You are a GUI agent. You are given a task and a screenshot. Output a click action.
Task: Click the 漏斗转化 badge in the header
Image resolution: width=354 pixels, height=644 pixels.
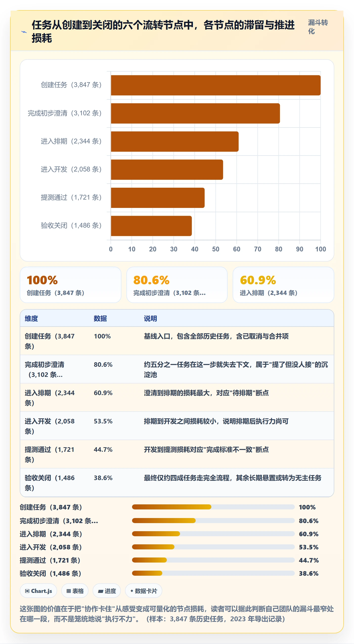(x=318, y=27)
